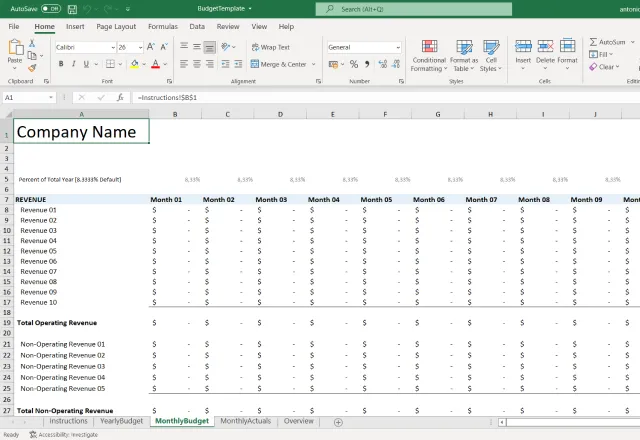Align text left
Viewport: 640px width, 440px height.
point(184,64)
